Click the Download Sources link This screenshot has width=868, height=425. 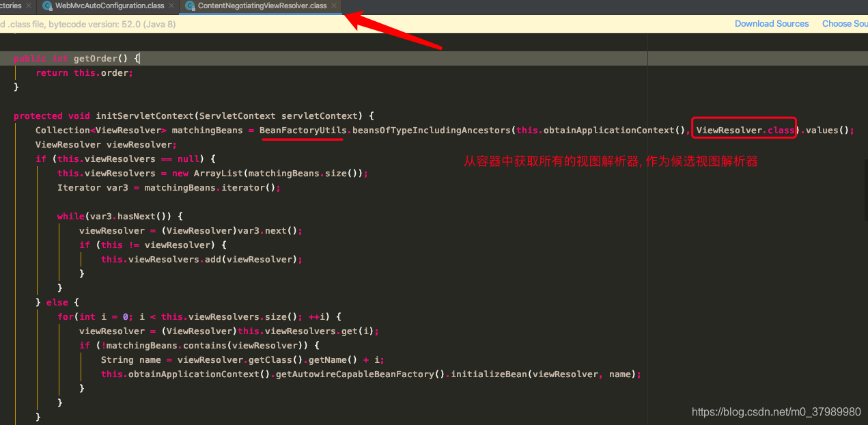[x=772, y=23]
